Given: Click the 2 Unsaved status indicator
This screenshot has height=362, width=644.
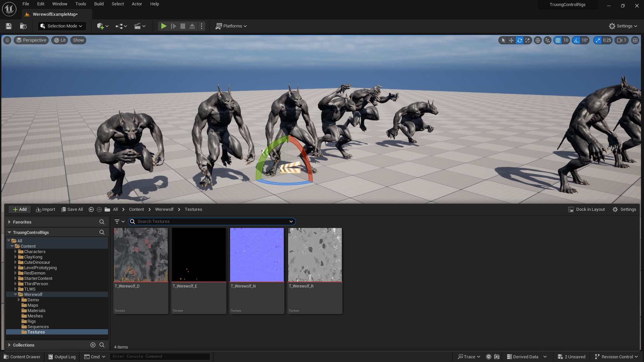Looking at the screenshot, I should [x=572, y=357].
